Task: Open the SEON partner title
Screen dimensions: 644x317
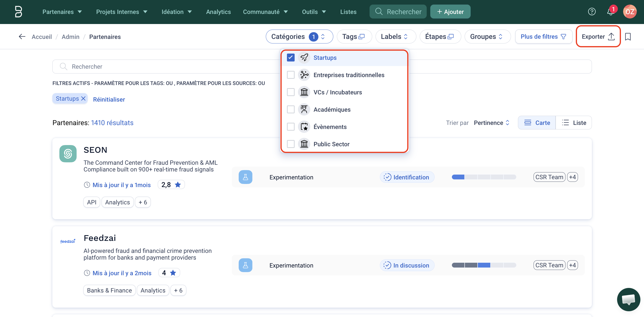Action: tap(95, 150)
